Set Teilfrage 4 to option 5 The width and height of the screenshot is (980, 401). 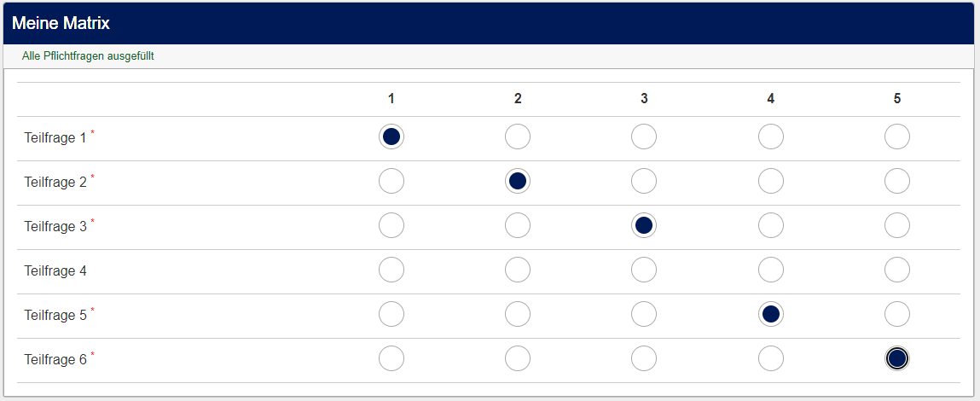point(897,270)
